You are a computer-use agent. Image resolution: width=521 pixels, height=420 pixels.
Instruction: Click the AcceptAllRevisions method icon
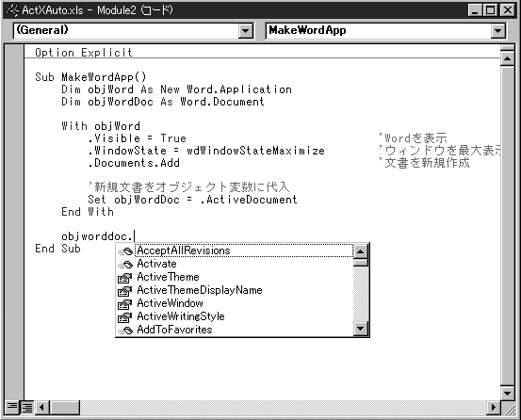coord(125,251)
